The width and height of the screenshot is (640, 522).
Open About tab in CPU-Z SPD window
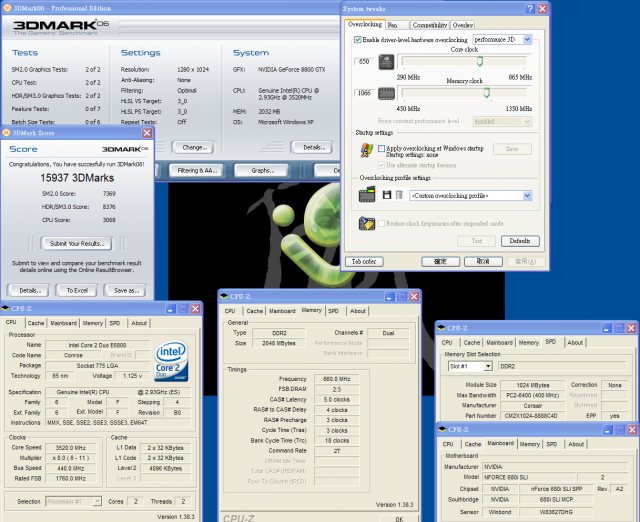coord(575,343)
